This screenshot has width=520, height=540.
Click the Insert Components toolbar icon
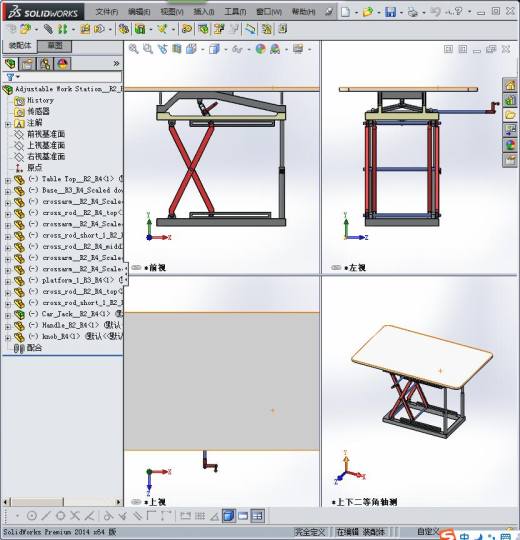[25, 29]
